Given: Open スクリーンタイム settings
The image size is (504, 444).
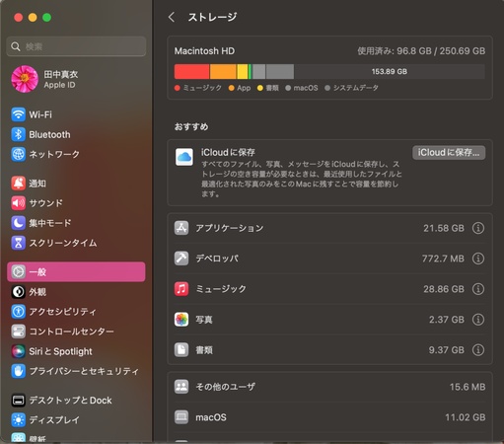Looking at the screenshot, I should [x=76, y=243].
